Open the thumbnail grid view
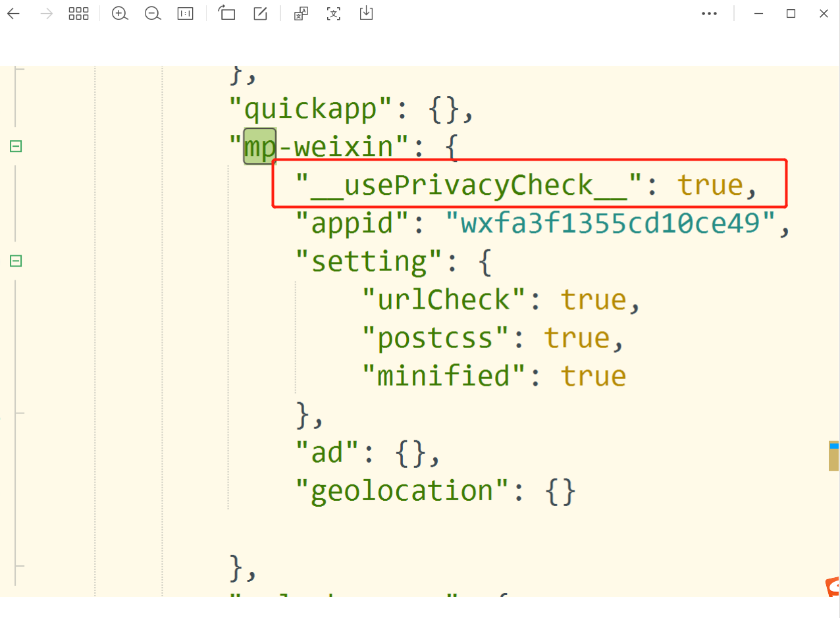This screenshot has width=840, height=618. tap(79, 14)
